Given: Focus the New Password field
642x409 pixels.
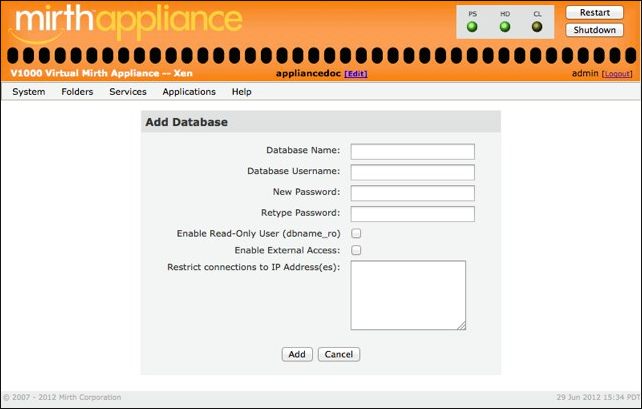Looking at the screenshot, I should coord(413,193).
